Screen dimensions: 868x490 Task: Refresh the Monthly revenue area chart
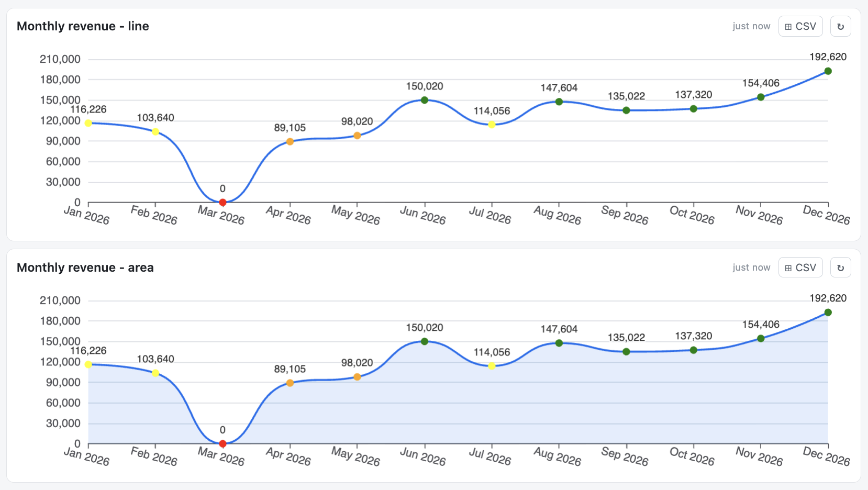click(841, 268)
